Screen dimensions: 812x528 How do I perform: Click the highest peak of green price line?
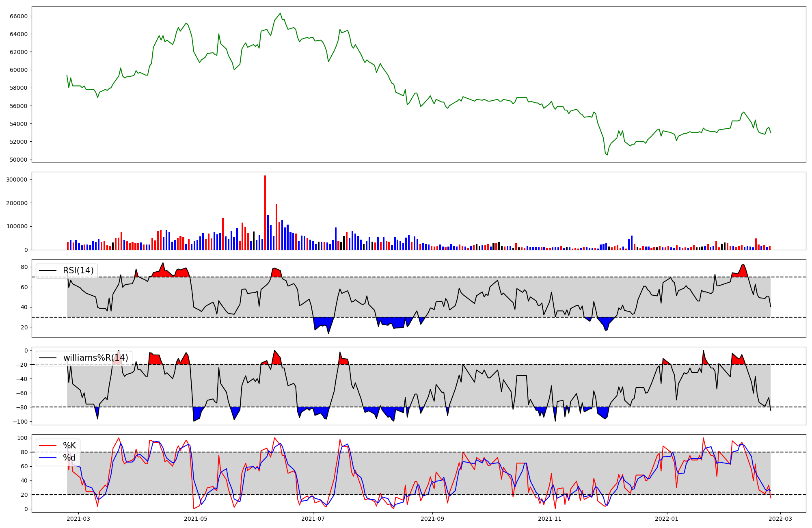coord(280,13)
